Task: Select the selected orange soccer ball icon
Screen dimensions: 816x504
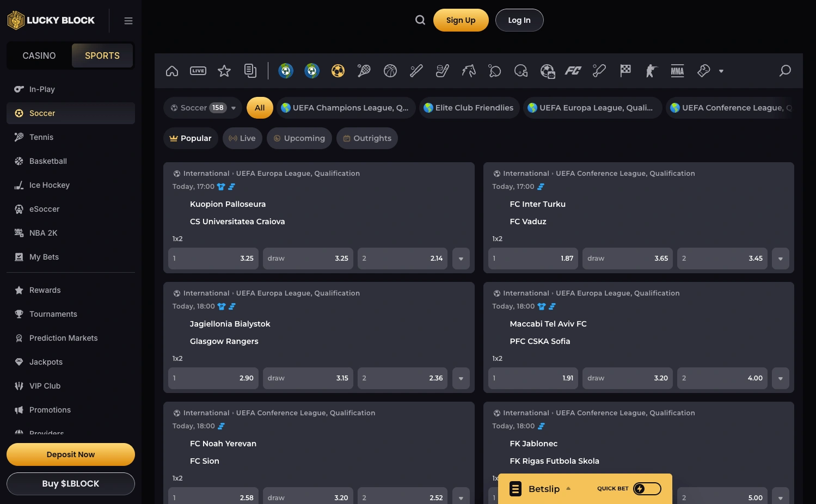Action: [x=338, y=71]
